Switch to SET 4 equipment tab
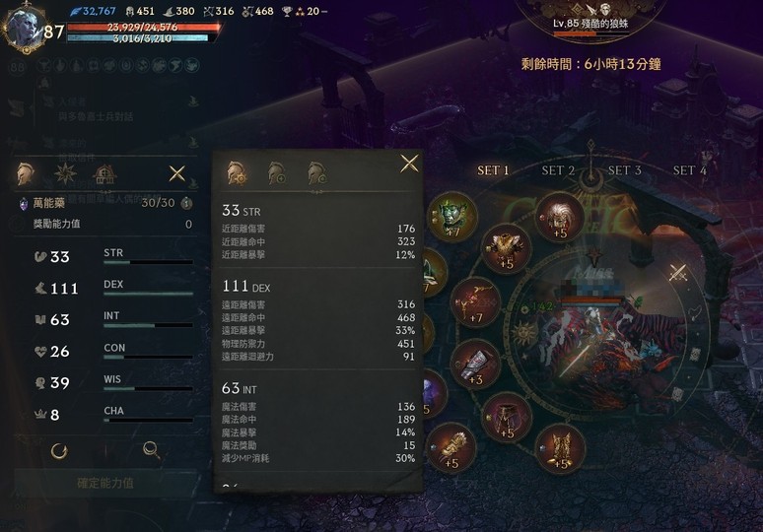Viewport: 763px width, 532px height. pyautogui.click(x=689, y=170)
